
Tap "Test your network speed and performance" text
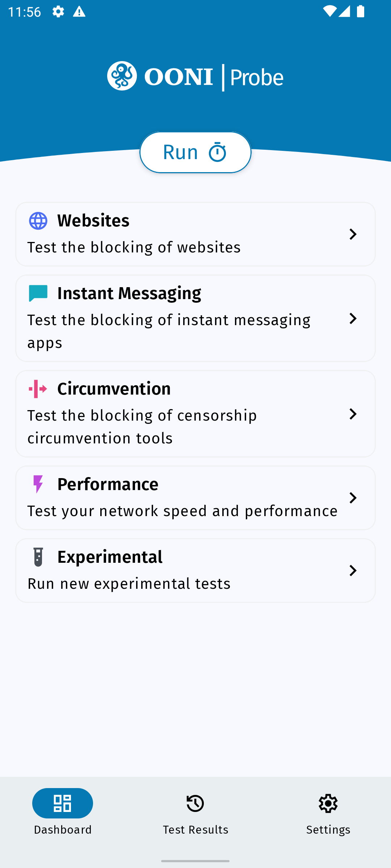point(182,511)
